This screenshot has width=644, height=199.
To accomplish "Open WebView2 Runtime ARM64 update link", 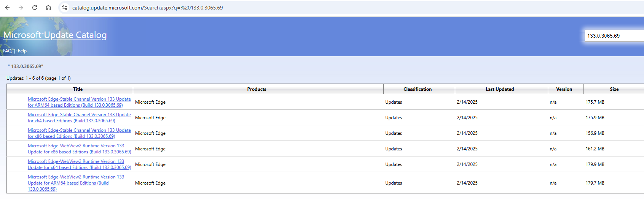I will point(76,183).
